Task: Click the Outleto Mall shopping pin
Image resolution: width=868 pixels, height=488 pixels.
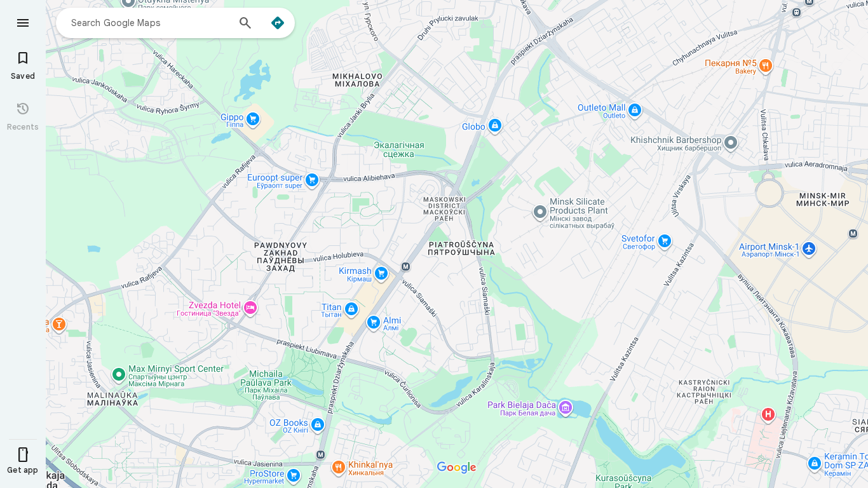Action: point(634,110)
